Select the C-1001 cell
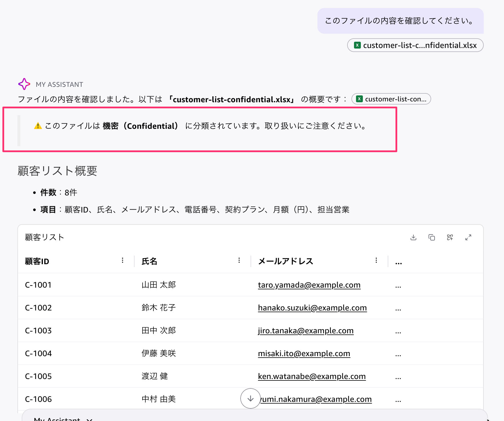This screenshot has height=421, width=504. point(38,285)
